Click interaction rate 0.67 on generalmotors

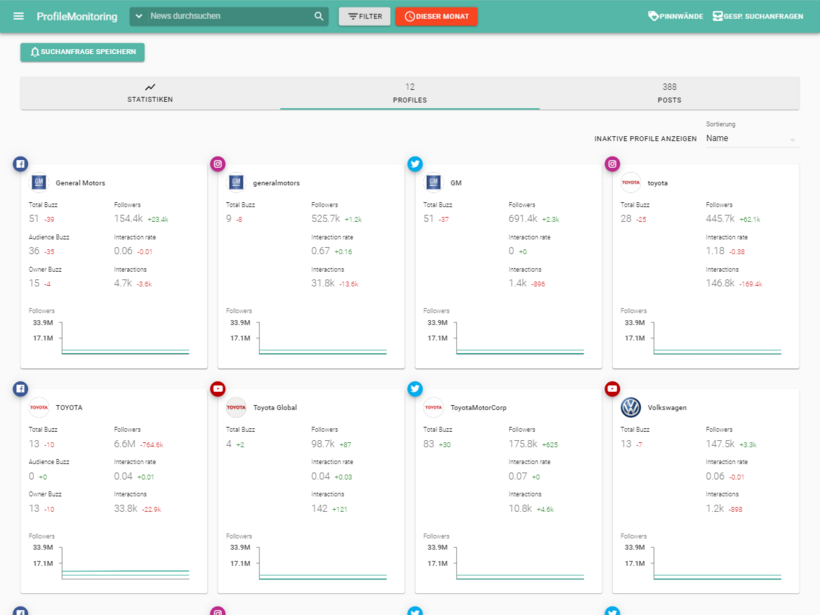[321, 251]
